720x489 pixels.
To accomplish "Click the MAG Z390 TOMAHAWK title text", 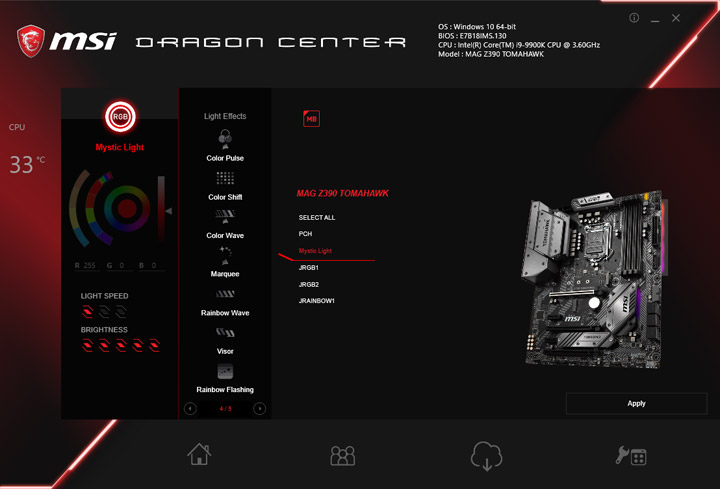I will 343,193.
